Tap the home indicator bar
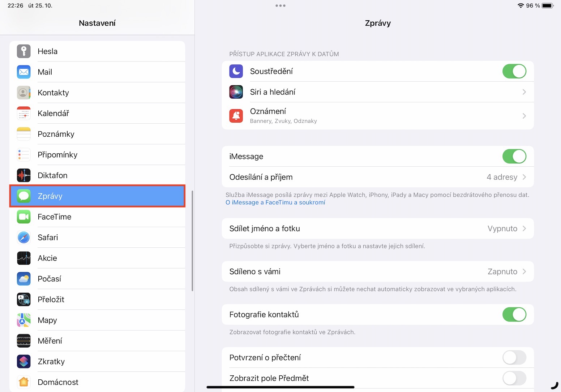Viewport: 561px width, 392px height. (280, 387)
